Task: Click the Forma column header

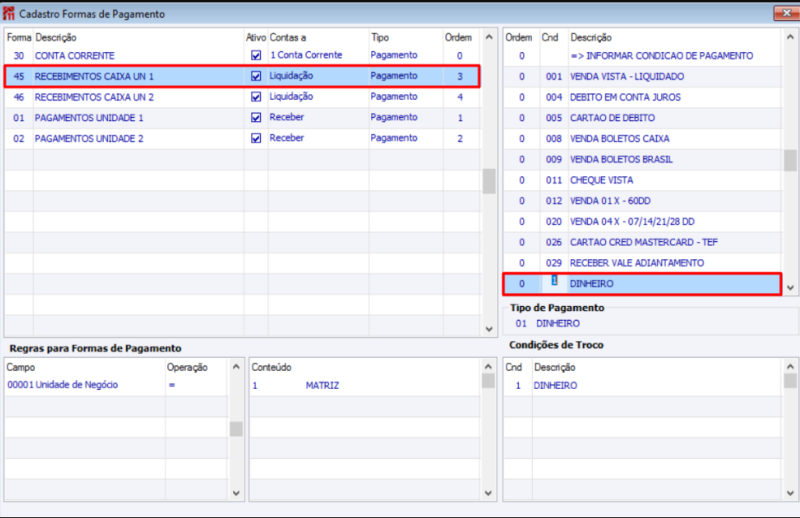Action: tap(19, 37)
